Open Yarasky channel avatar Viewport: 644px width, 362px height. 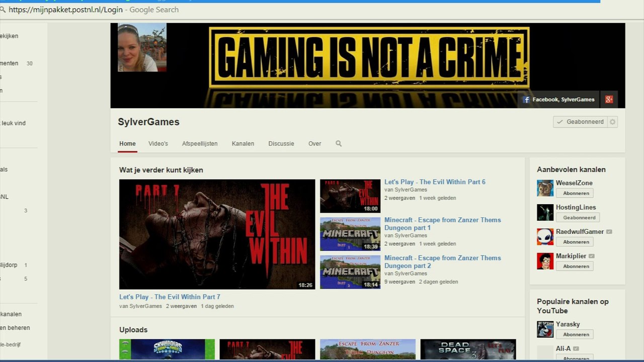(x=545, y=329)
